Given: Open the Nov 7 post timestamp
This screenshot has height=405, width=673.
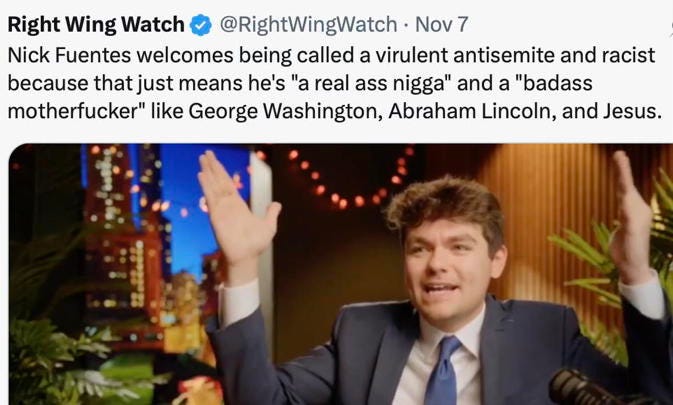Looking at the screenshot, I should pos(441,24).
